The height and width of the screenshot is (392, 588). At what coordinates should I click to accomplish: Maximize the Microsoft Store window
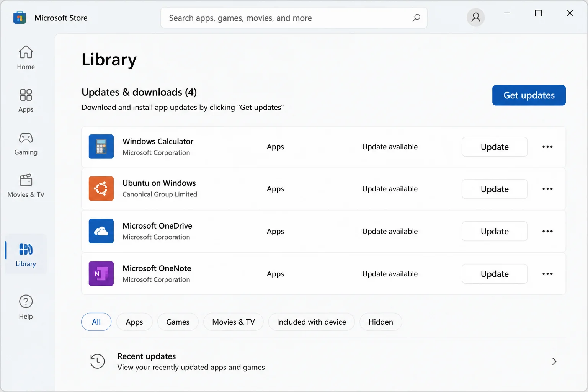tap(538, 13)
